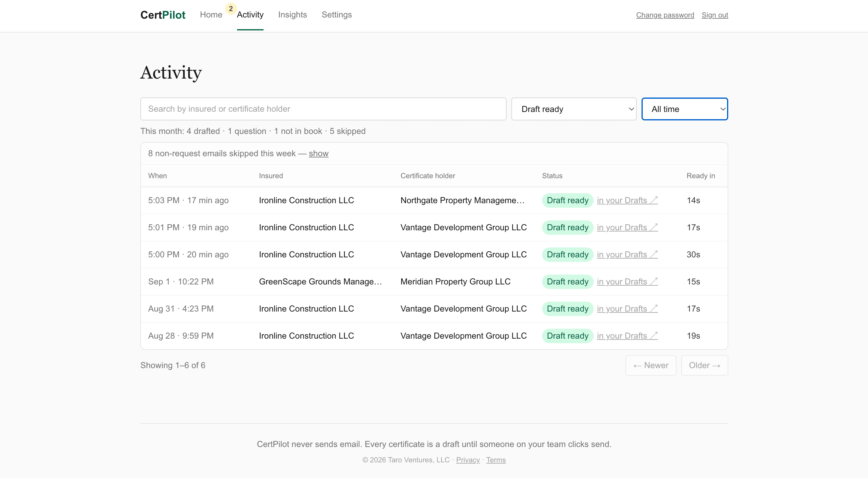Show the skipped non-request emails
The height and width of the screenshot is (478, 868).
(x=318, y=154)
